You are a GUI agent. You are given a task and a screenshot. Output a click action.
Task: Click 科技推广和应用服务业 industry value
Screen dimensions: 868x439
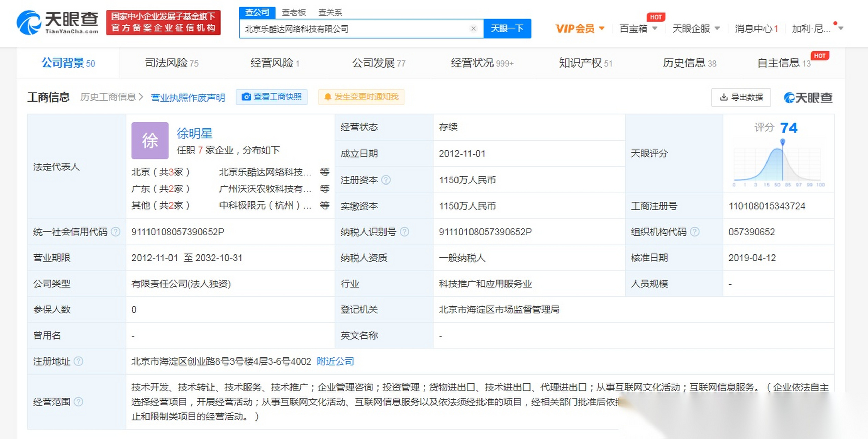485,284
